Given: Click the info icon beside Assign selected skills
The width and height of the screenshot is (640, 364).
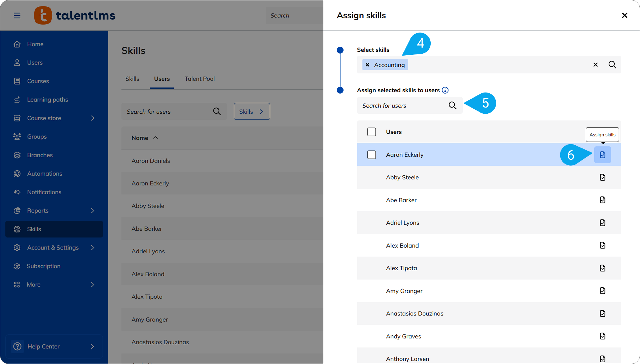Looking at the screenshot, I should [x=445, y=90].
